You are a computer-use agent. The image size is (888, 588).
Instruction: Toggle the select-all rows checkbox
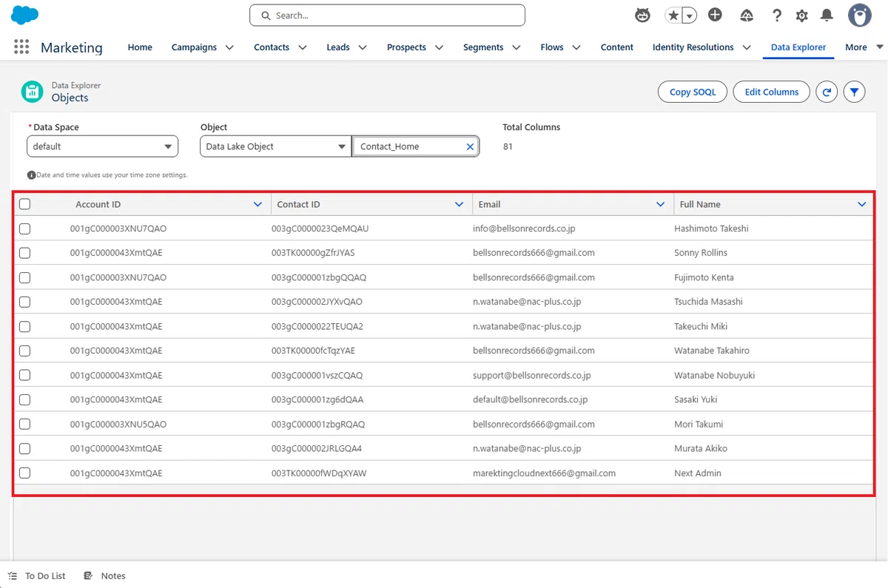pos(24,204)
